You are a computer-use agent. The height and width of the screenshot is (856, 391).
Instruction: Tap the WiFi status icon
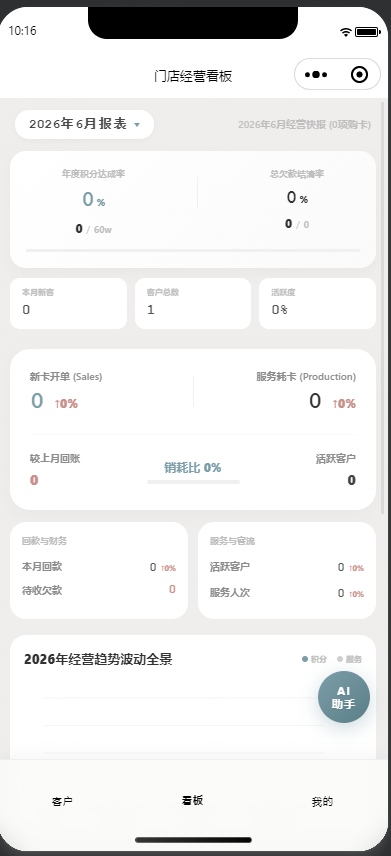[x=345, y=32]
